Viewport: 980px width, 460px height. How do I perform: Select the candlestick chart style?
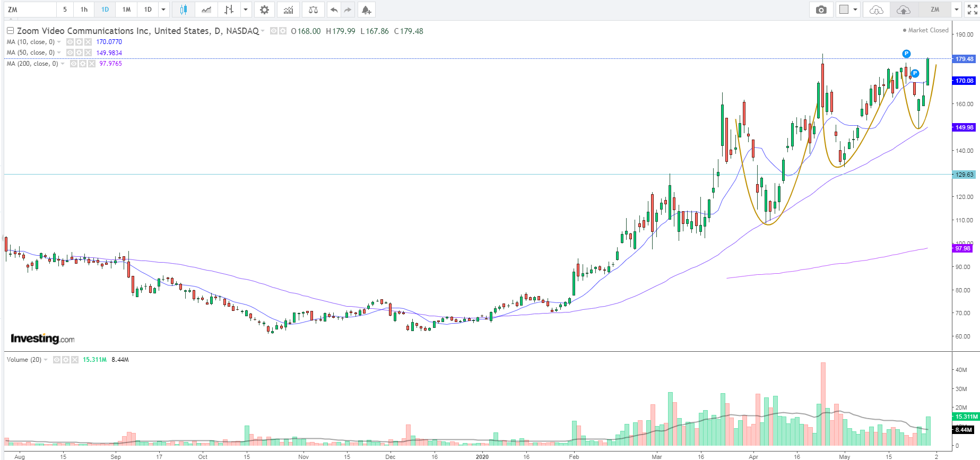[x=184, y=10]
